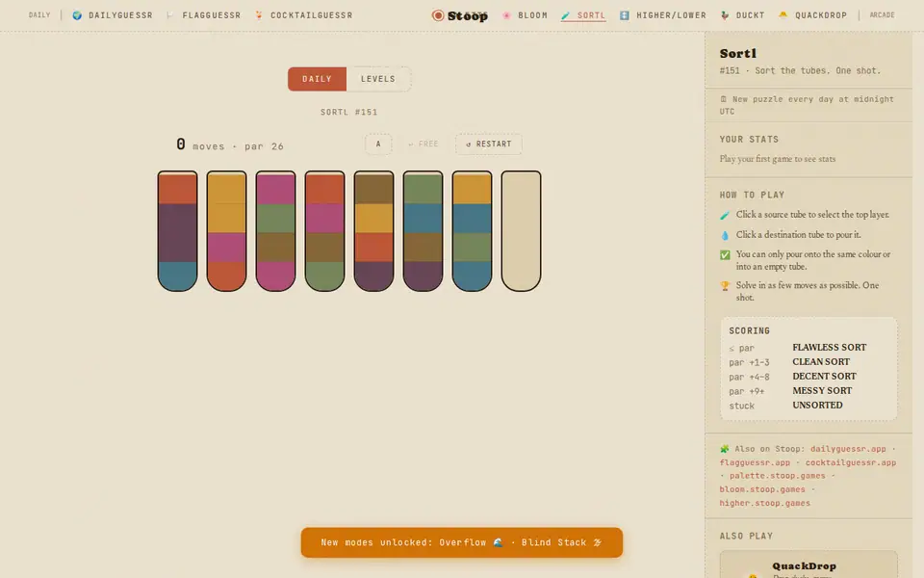Select the empty eighth tube

521,230
